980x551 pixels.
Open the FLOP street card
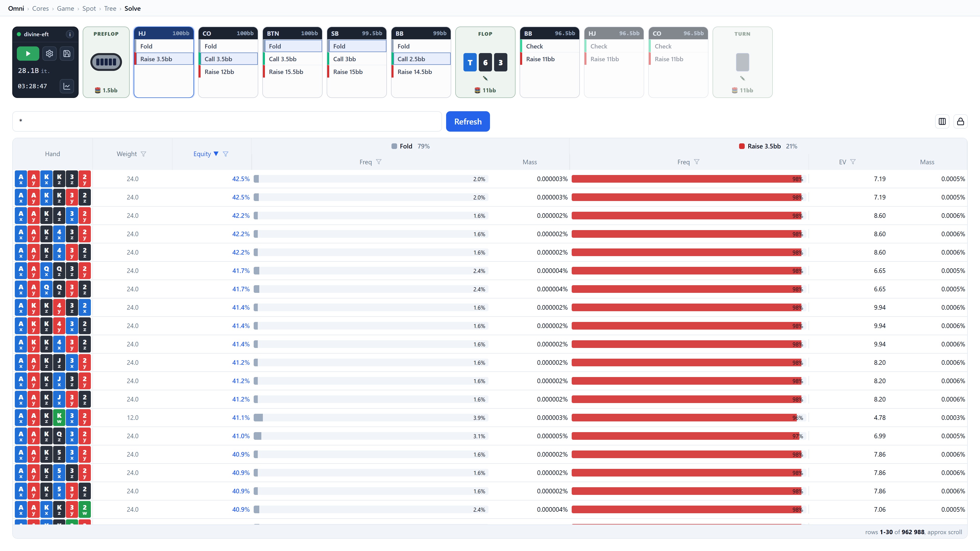(485, 62)
